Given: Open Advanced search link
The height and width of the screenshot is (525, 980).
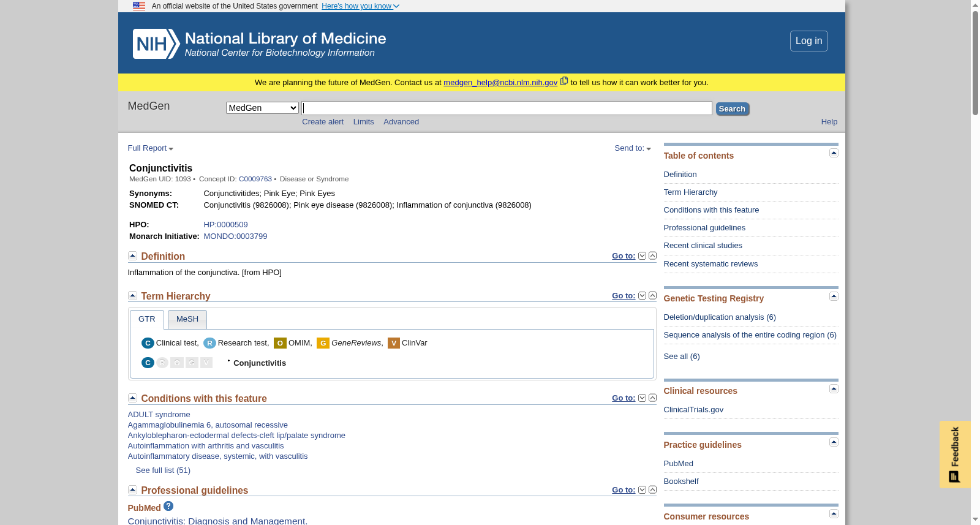Looking at the screenshot, I should [401, 122].
